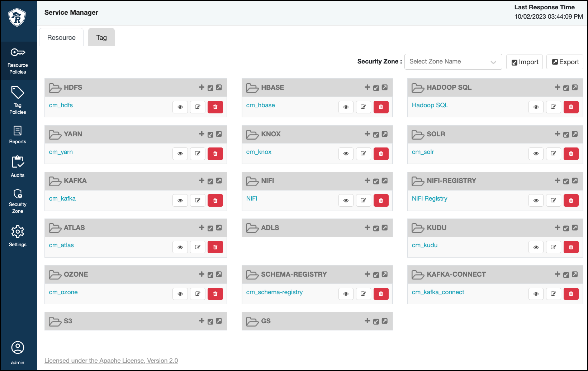Add new service under HDFS
Viewport: 588px width, 371px height.
point(201,87)
